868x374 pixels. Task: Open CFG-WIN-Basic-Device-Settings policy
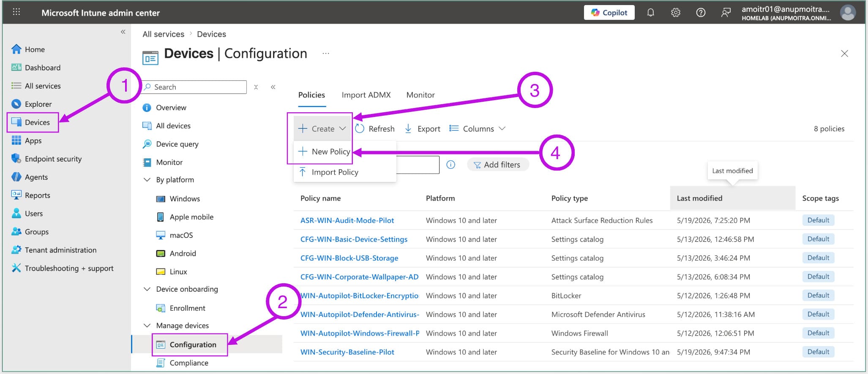point(354,239)
